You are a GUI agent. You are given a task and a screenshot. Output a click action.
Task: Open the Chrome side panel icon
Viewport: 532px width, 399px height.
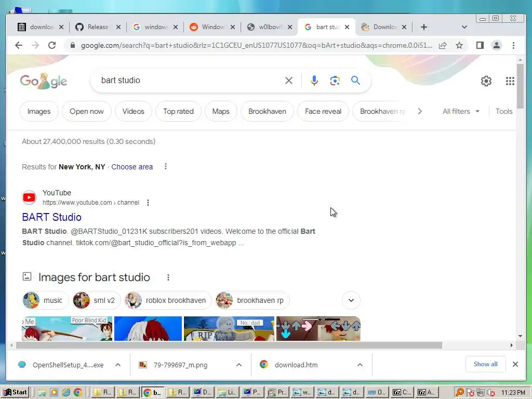point(480,45)
